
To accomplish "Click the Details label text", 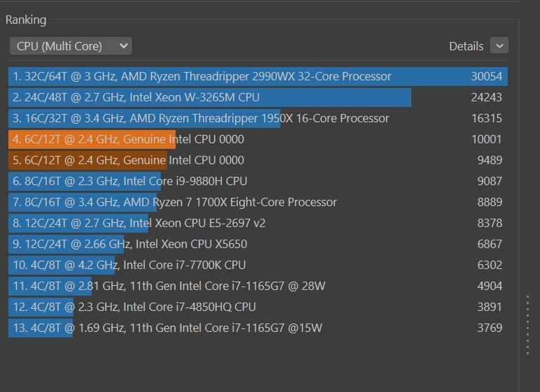I will (466, 46).
